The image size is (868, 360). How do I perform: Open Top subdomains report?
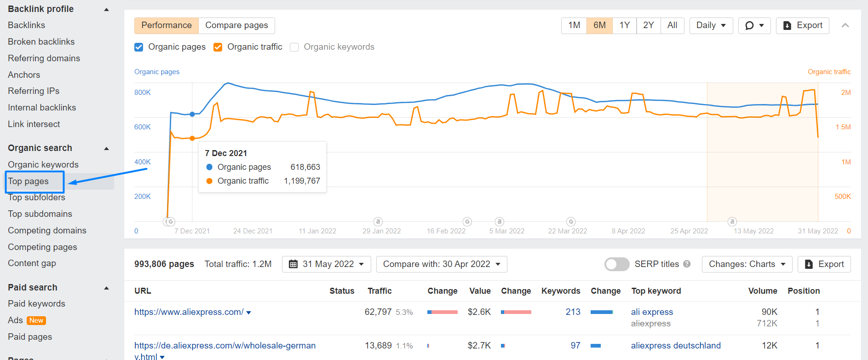tap(40, 214)
